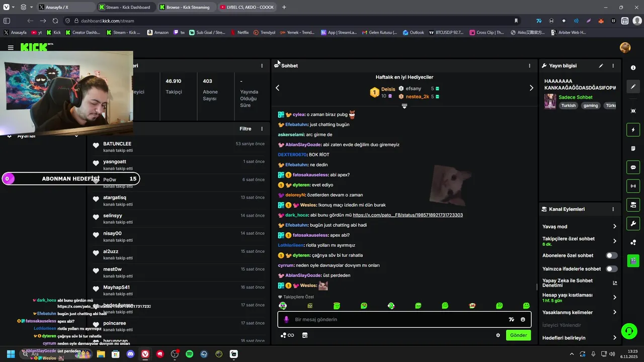Open browser workspaces dropdown arrow
The image size is (644, 362).
point(32,7)
